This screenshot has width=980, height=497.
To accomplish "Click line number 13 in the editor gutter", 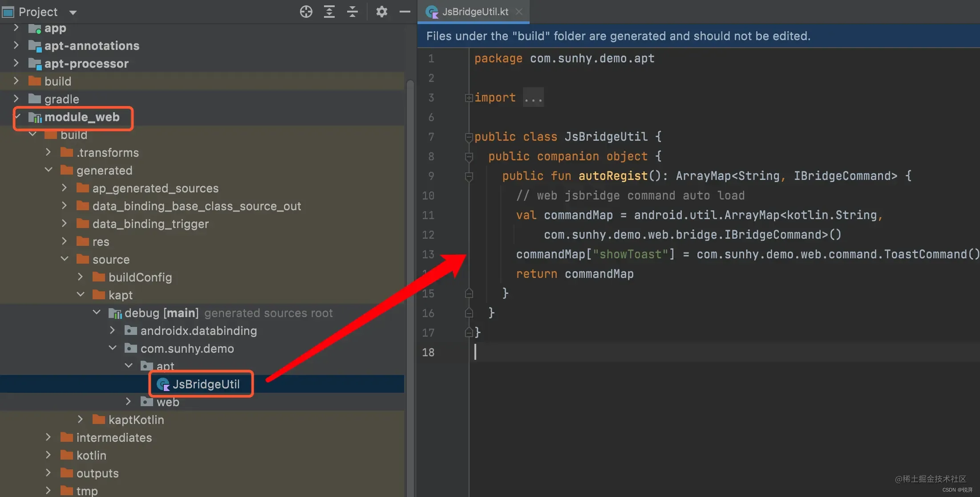I will point(428,254).
